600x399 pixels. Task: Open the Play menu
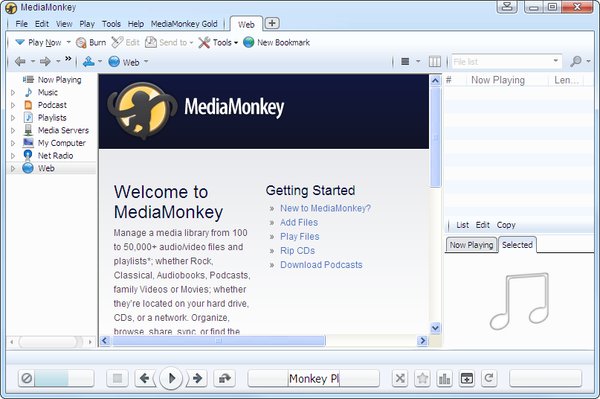point(87,24)
